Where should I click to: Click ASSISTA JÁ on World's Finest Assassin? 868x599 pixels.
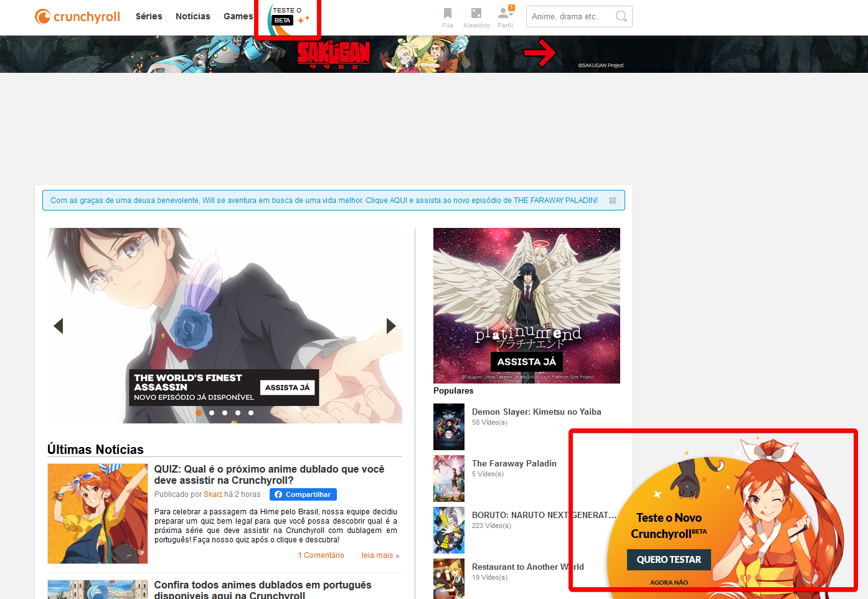click(287, 387)
